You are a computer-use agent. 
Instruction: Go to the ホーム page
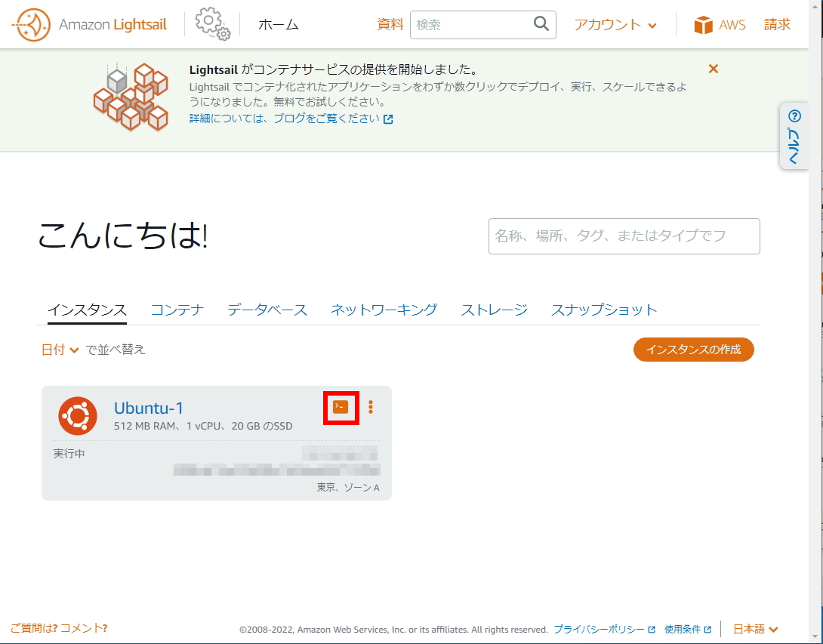coord(278,25)
